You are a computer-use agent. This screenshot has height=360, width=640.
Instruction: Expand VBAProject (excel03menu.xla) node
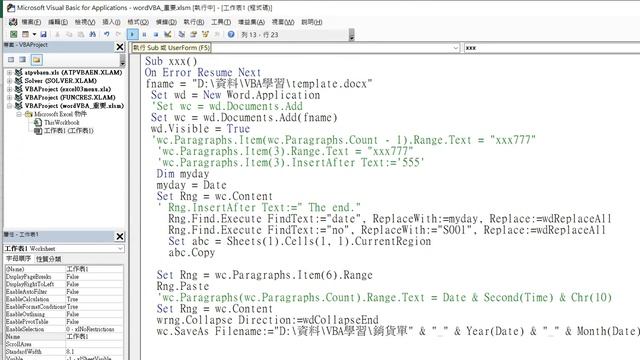click(x=9, y=89)
